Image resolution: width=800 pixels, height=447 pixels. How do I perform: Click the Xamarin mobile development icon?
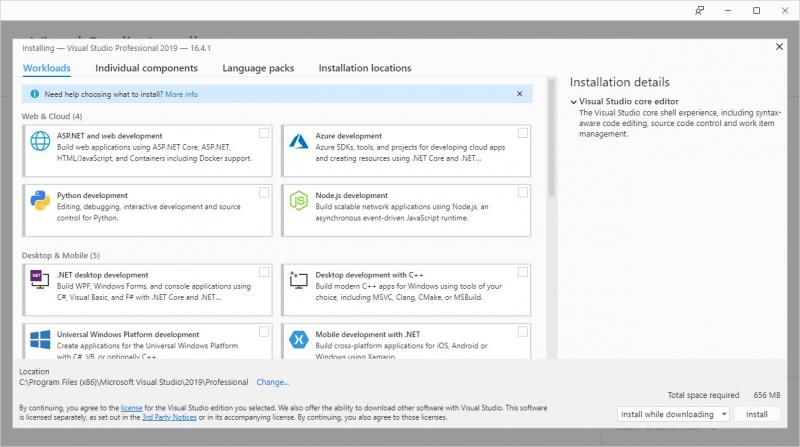(298, 339)
